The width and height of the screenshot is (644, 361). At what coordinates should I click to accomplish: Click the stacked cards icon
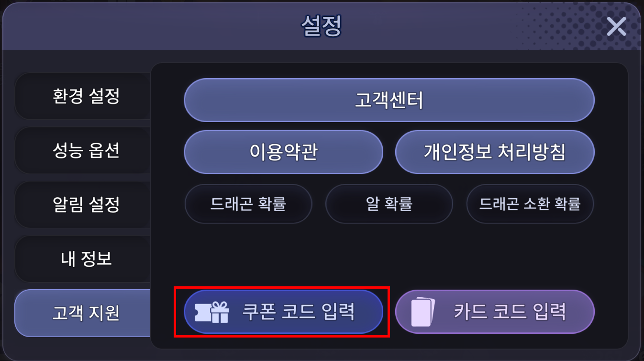click(x=423, y=312)
